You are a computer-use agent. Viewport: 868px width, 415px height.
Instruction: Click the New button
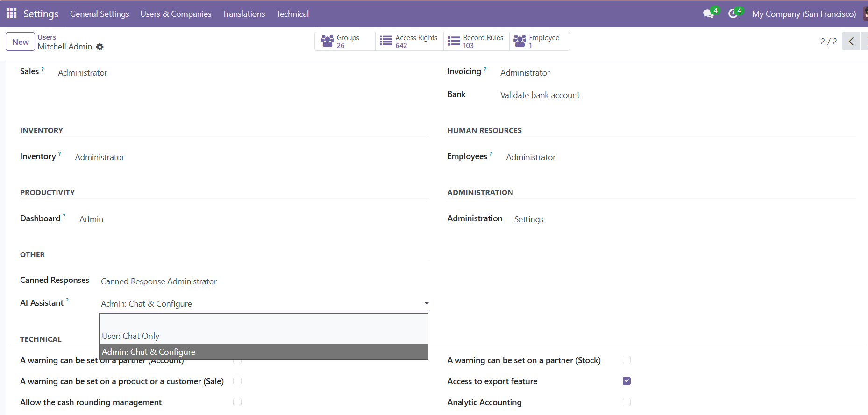click(x=20, y=42)
